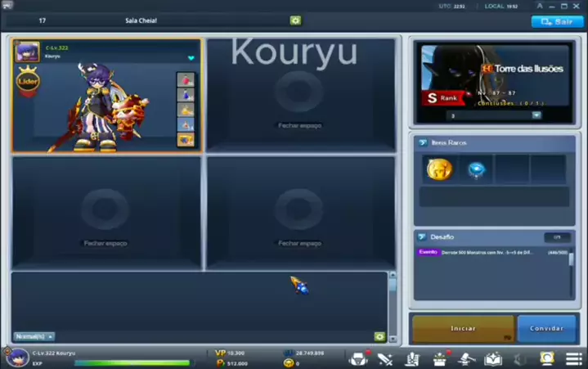
Task: Click the blue gem rare item icon
Action: point(475,169)
